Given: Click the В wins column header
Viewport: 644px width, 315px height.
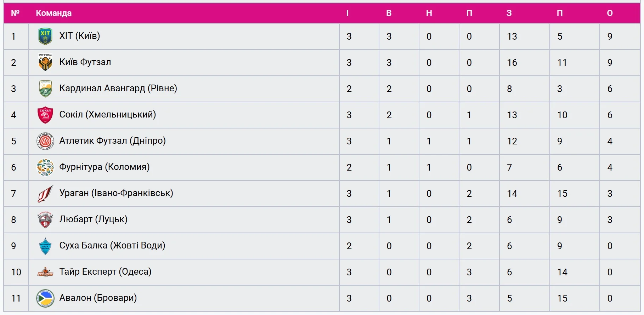Looking at the screenshot, I should [x=389, y=13].
